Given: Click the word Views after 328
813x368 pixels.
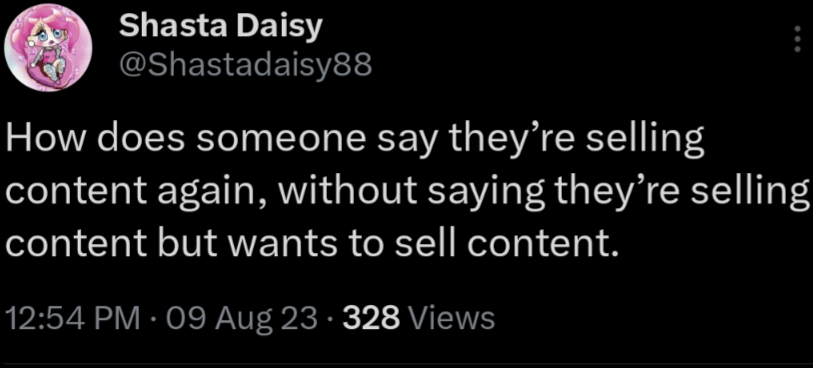Looking at the screenshot, I should (x=452, y=318).
